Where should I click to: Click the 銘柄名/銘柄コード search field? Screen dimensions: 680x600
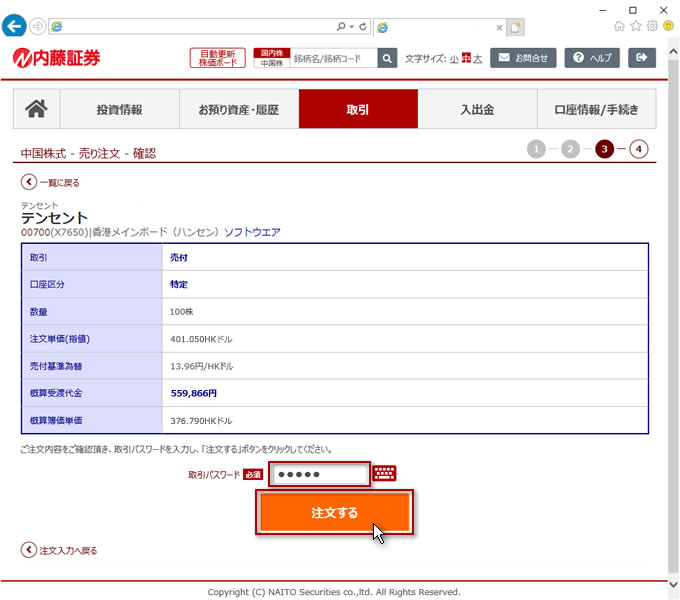334,58
